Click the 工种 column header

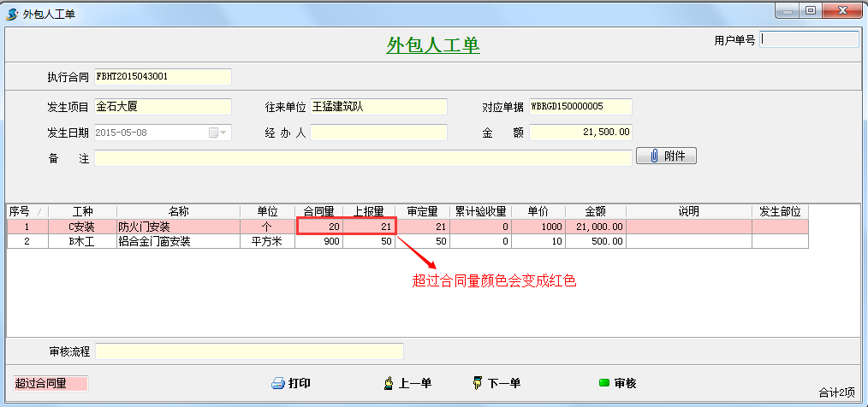(82, 211)
